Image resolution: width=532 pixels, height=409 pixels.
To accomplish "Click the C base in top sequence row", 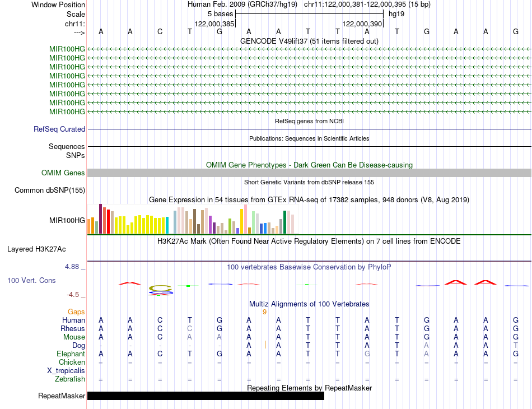I will click(x=160, y=32).
